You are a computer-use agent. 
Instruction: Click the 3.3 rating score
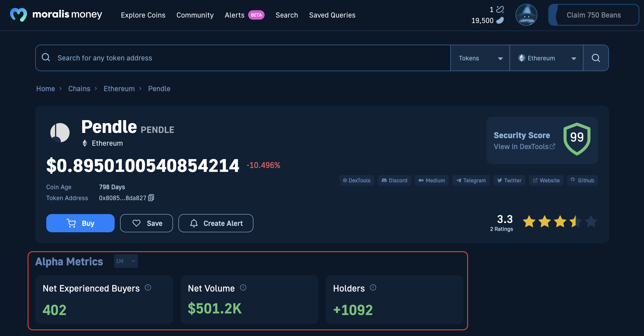click(x=505, y=219)
